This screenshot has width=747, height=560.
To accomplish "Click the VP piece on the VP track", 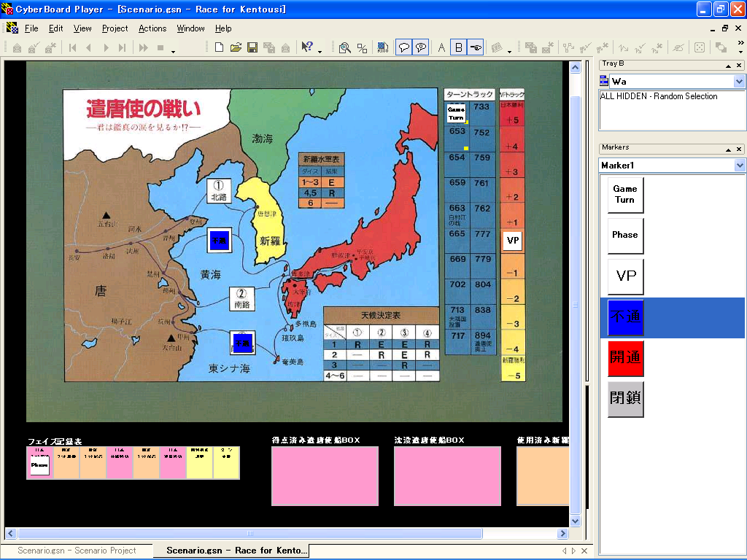I will click(513, 241).
